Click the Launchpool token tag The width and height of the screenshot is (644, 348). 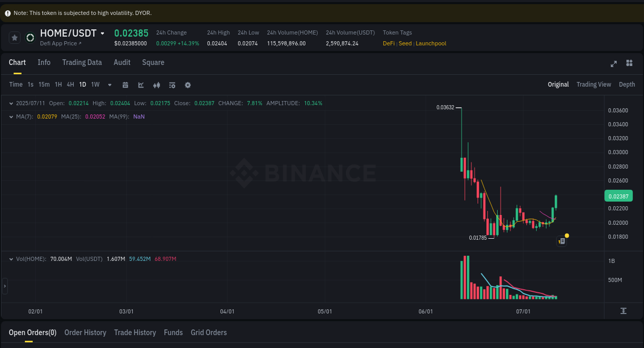[431, 43]
